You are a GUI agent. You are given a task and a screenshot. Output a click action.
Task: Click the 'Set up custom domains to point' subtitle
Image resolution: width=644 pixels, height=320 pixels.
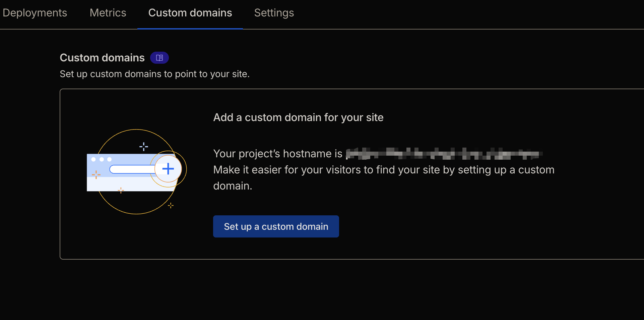click(154, 74)
